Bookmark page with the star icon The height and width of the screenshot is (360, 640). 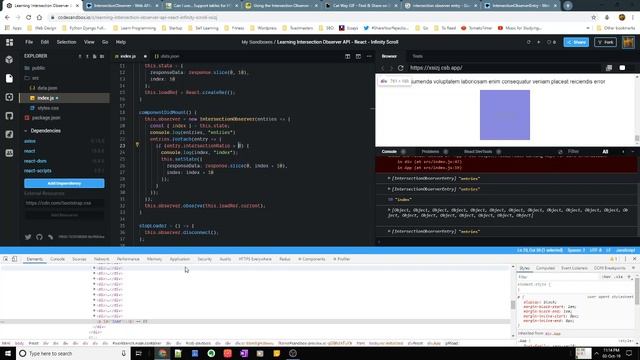coord(593,18)
